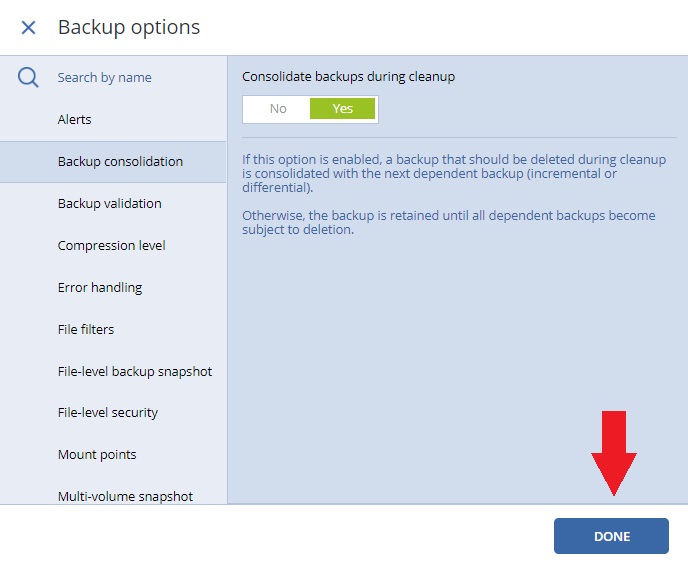
Task: Click the Otherwise retained backups note
Action: pos(449,222)
